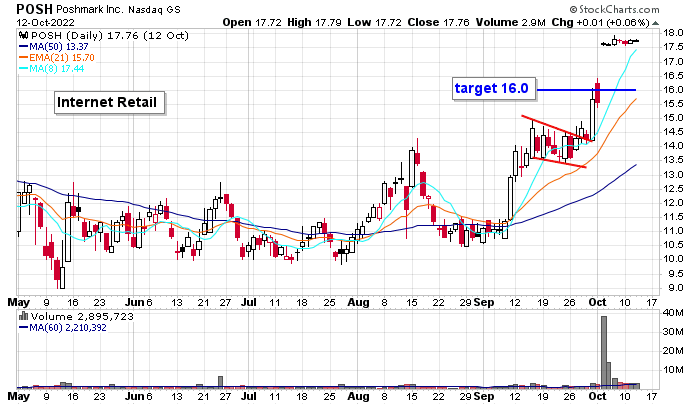Viewport: 700px width, 405px height.
Task: Click the MA(60) 2,210,392 volume legend
Action: (x=67, y=328)
